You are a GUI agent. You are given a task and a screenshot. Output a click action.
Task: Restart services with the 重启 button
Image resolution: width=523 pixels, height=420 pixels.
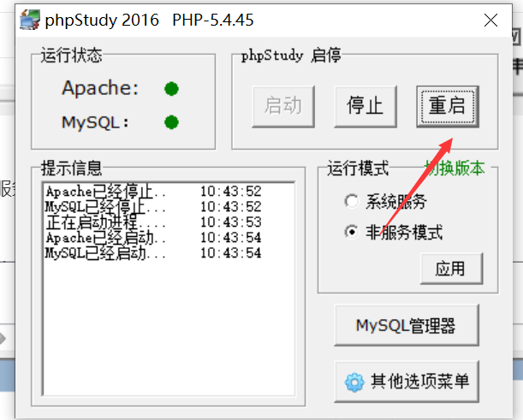click(448, 106)
